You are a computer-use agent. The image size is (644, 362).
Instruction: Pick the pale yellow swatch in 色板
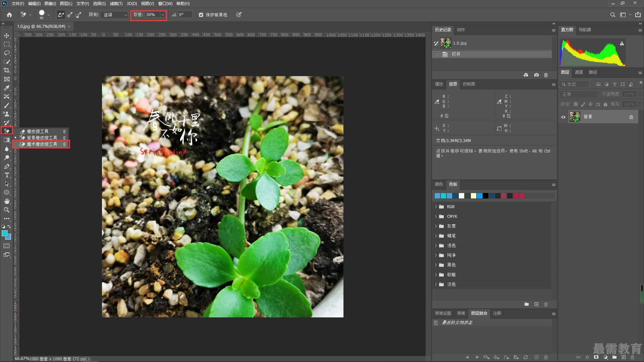coord(474,196)
